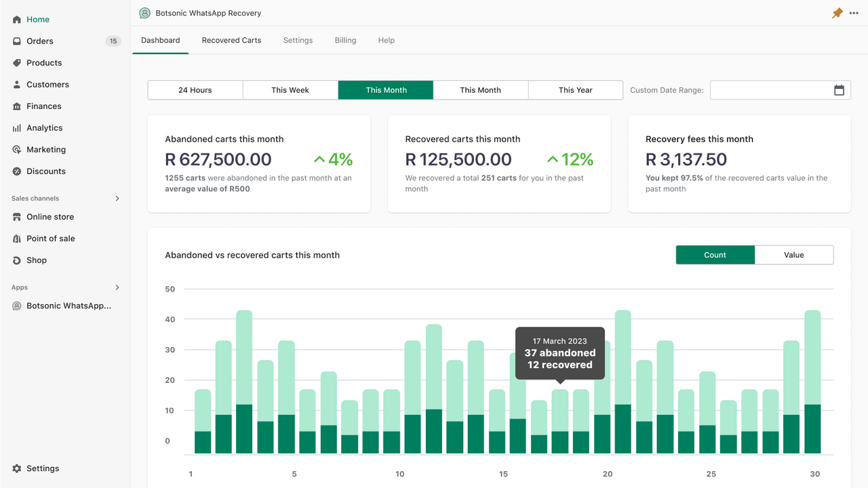
Task: Open Finances page label
Action: coord(44,106)
